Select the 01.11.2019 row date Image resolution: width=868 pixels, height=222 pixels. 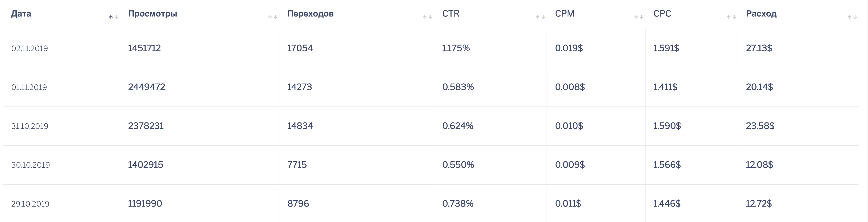[29, 88]
